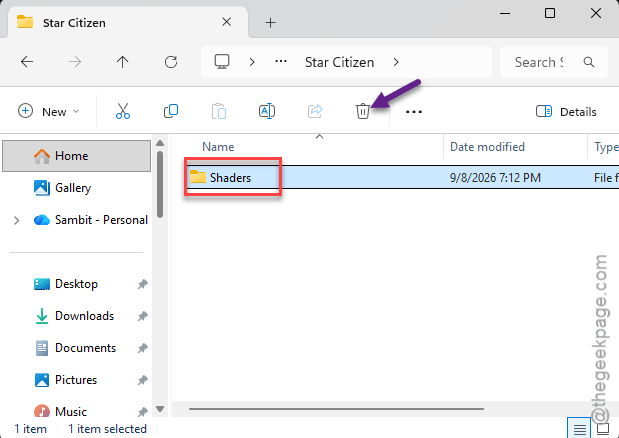The image size is (619, 438).
Task: Select the Shaders folder
Action: [230, 178]
